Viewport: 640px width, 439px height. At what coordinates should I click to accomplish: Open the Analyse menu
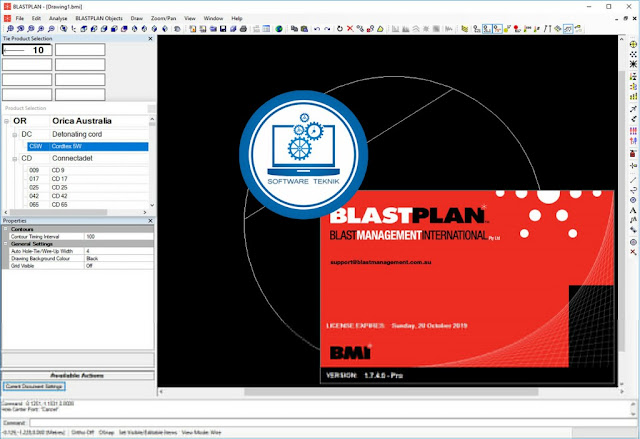point(58,18)
